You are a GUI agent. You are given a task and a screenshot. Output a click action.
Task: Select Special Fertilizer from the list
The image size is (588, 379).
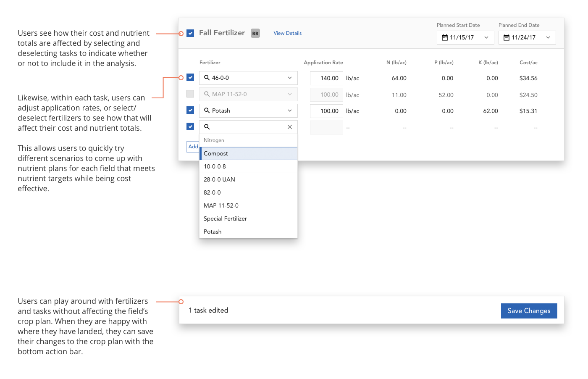[x=249, y=218]
